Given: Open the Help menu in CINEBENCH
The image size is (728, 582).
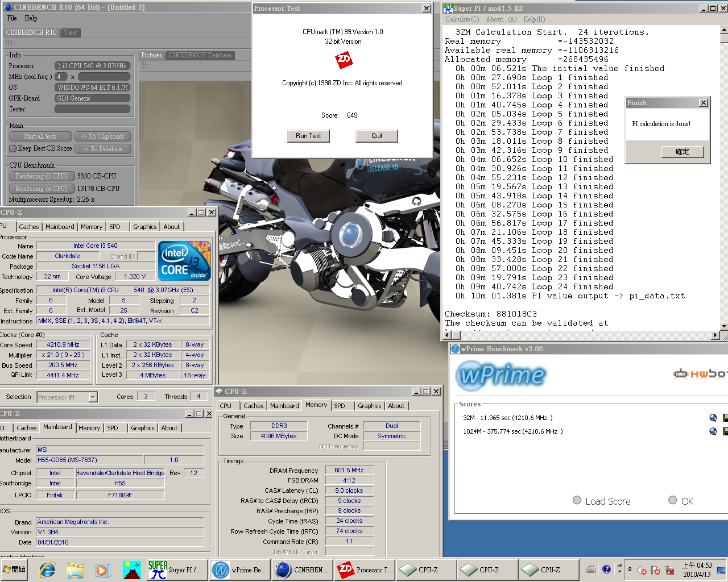Looking at the screenshot, I should (x=31, y=18).
